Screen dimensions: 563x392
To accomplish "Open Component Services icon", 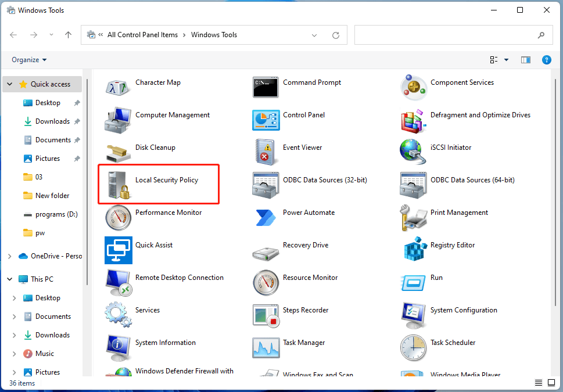I will click(x=413, y=87).
